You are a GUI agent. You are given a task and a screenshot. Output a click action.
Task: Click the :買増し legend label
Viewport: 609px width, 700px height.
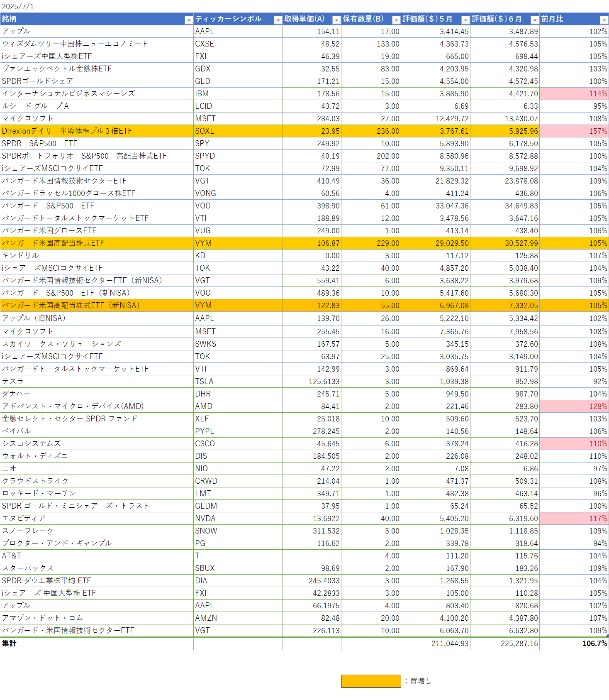(418, 681)
